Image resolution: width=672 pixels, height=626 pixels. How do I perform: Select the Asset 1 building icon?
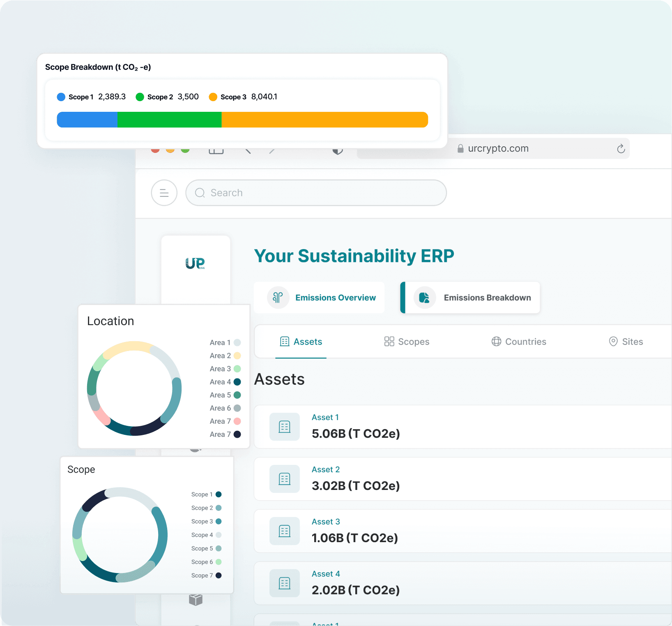(x=284, y=427)
